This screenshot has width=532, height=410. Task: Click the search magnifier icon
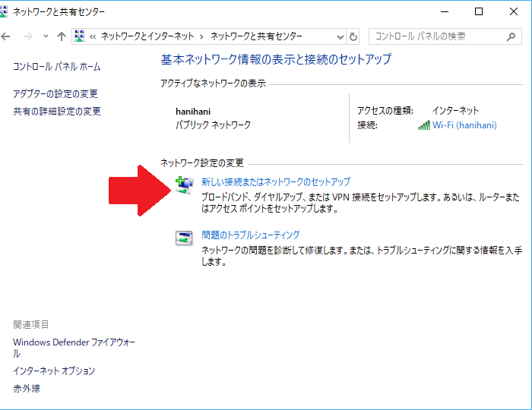511,36
